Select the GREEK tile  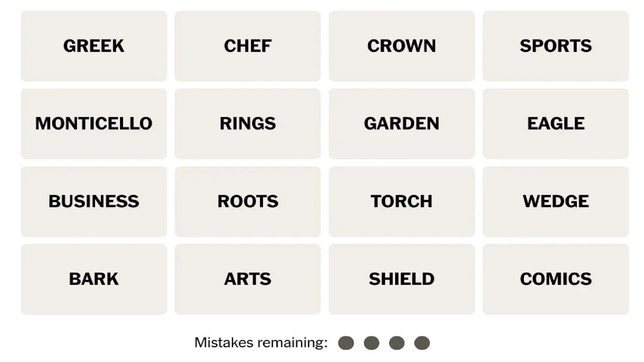[95, 46]
